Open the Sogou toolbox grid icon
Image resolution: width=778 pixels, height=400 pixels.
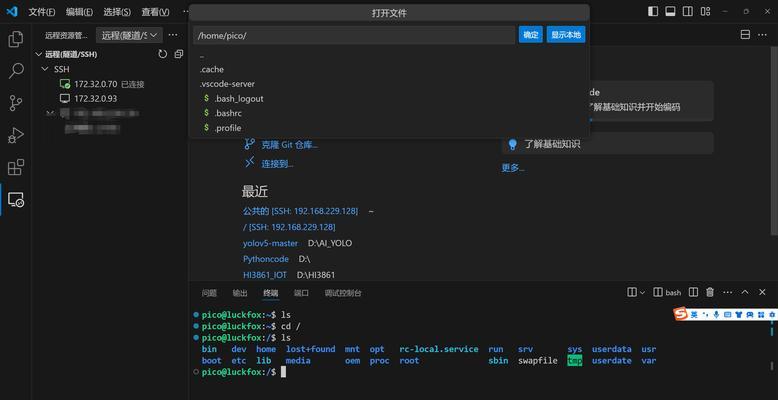[760, 315]
